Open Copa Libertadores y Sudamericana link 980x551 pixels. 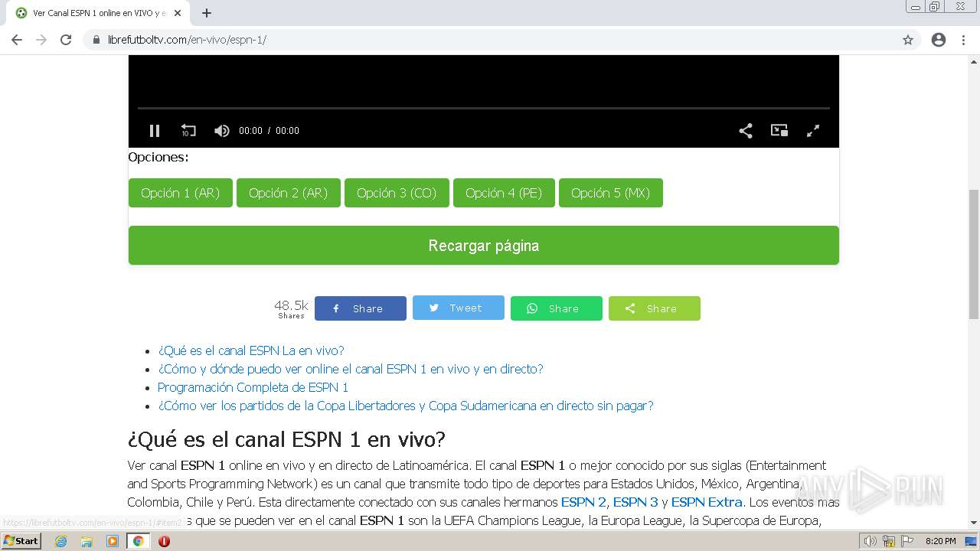coord(406,406)
